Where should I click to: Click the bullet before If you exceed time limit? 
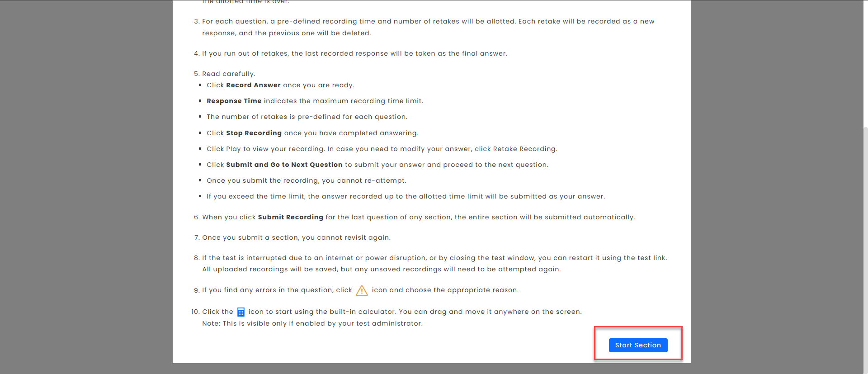[200, 196]
